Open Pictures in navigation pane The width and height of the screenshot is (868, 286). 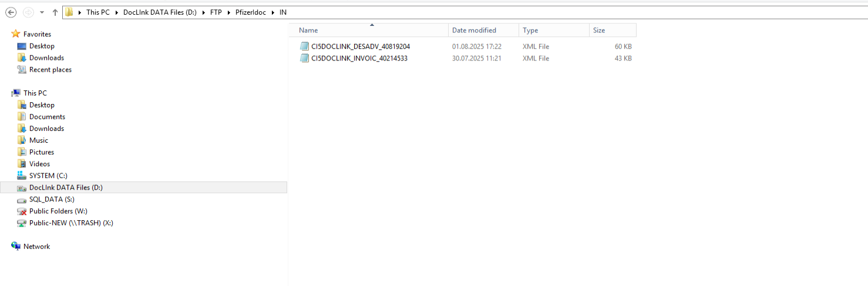(x=42, y=152)
